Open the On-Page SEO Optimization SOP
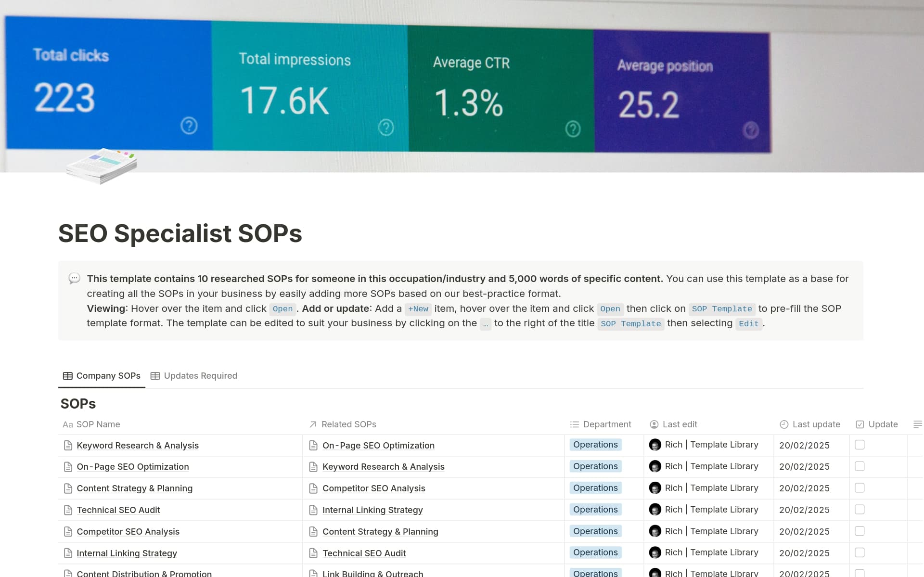 (x=133, y=466)
